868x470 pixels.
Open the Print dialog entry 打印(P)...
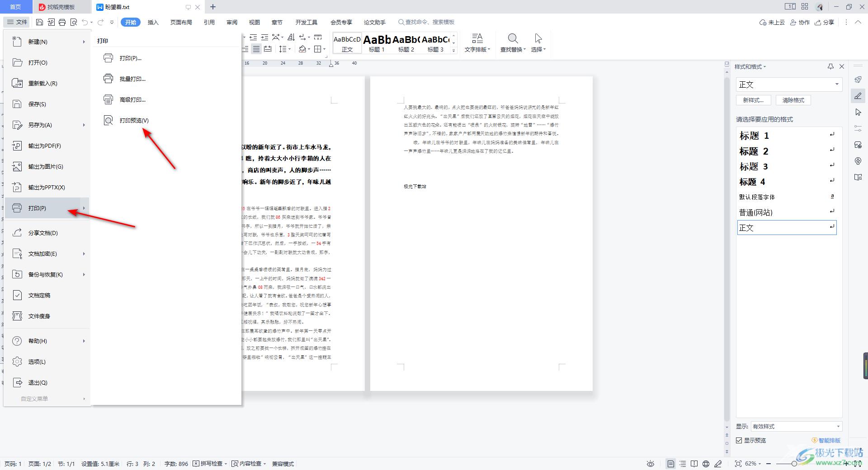coord(130,58)
